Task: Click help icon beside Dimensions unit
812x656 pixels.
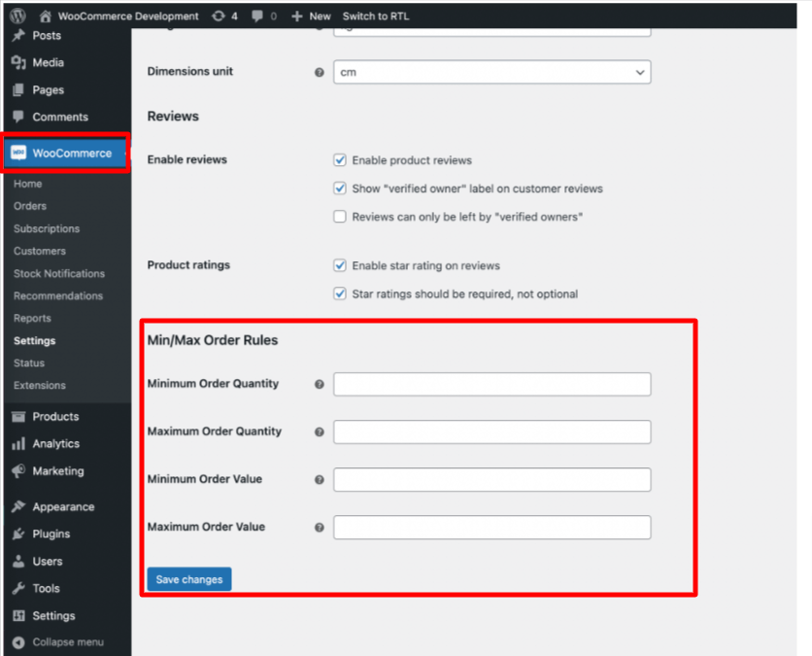Action: pyautogui.click(x=320, y=73)
